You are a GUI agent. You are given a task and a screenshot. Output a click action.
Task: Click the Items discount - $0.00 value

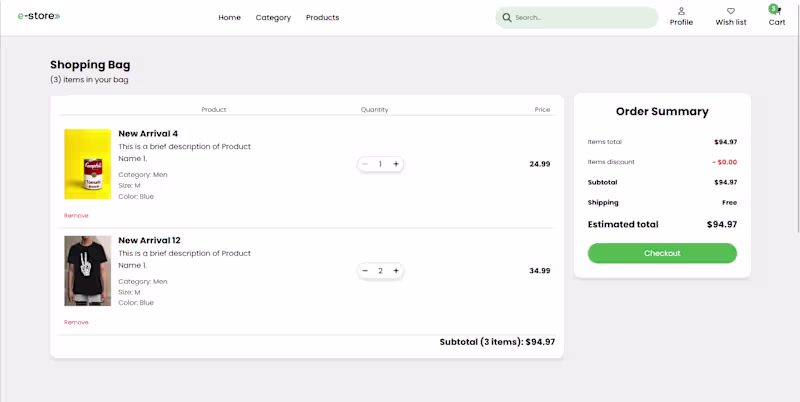click(724, 162)
